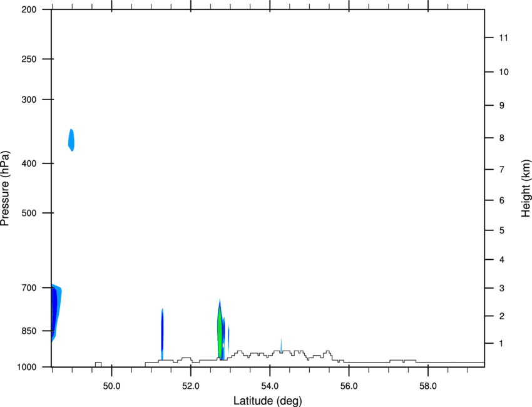Click the 400 pressure tick label

point(29,163)
